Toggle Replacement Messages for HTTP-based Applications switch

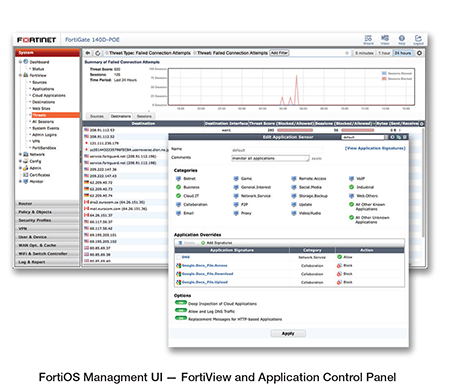click(x=181, y=318)
